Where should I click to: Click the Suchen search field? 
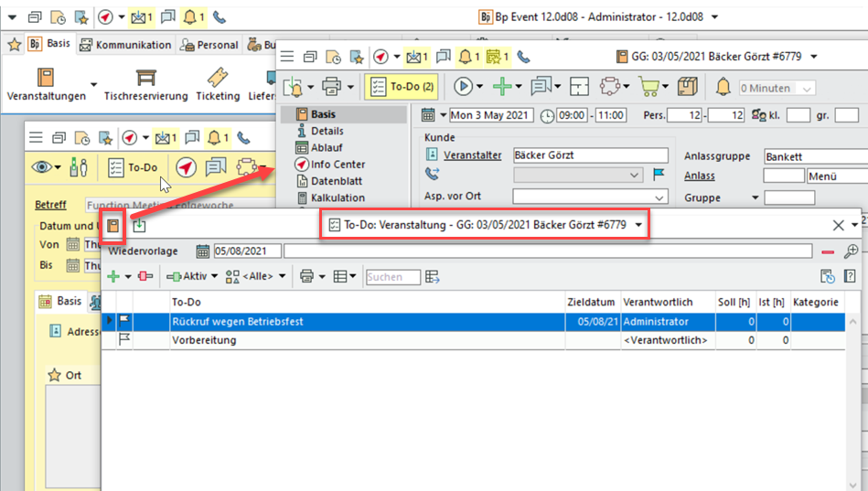tap(392, 277)
